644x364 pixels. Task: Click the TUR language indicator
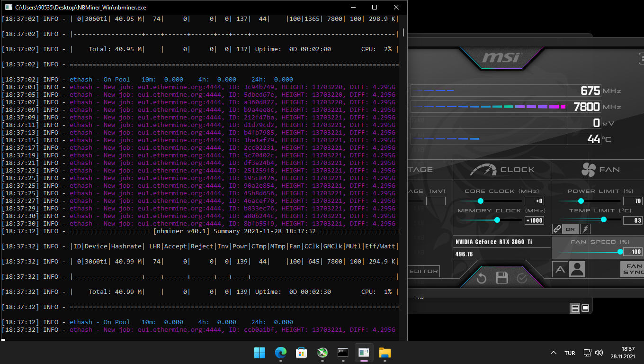pyautogui.click(x=570, y=353)
